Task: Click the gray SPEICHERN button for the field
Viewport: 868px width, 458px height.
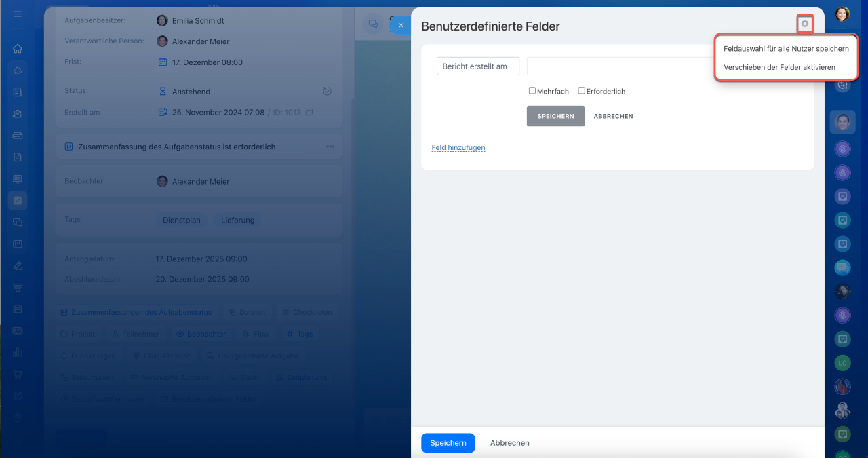Action: pos(555,116)
